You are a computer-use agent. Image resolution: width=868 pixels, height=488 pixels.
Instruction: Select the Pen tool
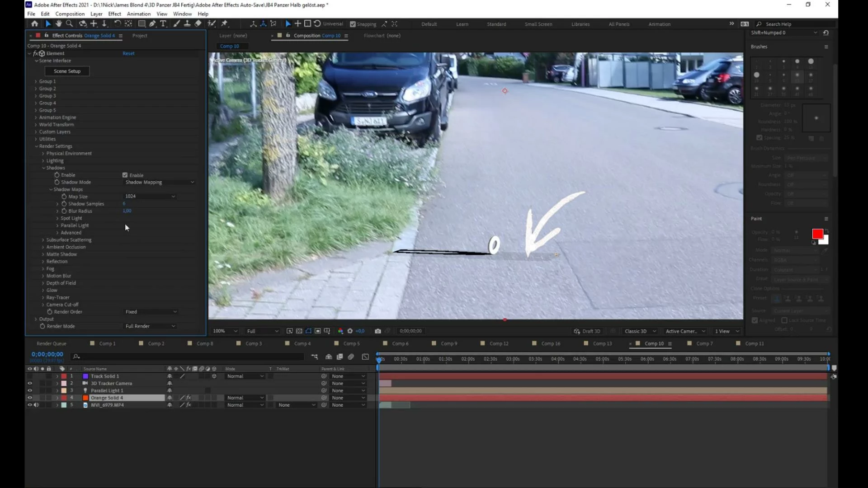152,23
